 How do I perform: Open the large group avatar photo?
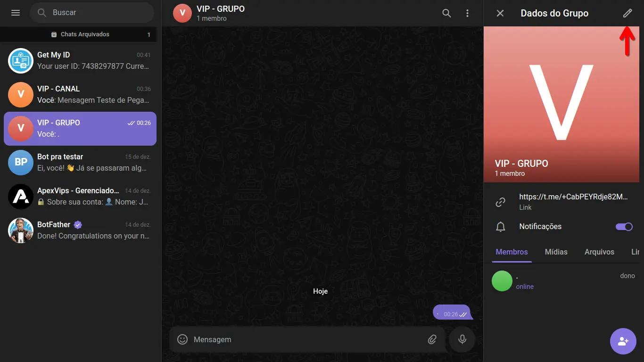(561, 105)
